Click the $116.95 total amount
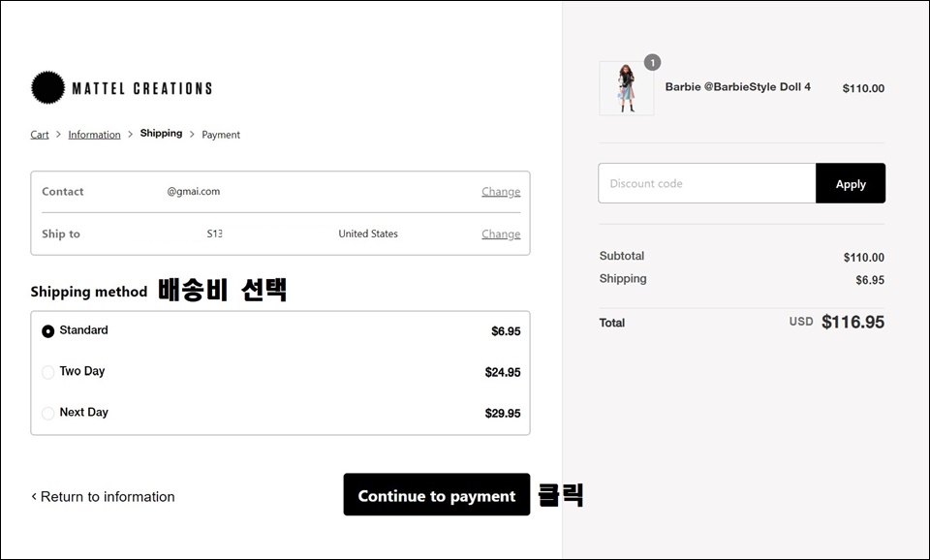Screen dimensions: 930x560 (852, 322)
